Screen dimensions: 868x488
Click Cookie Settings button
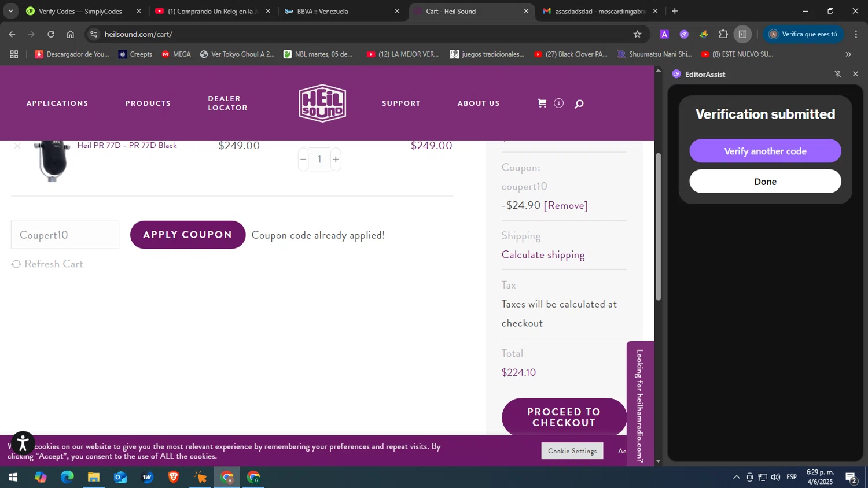point(572,451)
